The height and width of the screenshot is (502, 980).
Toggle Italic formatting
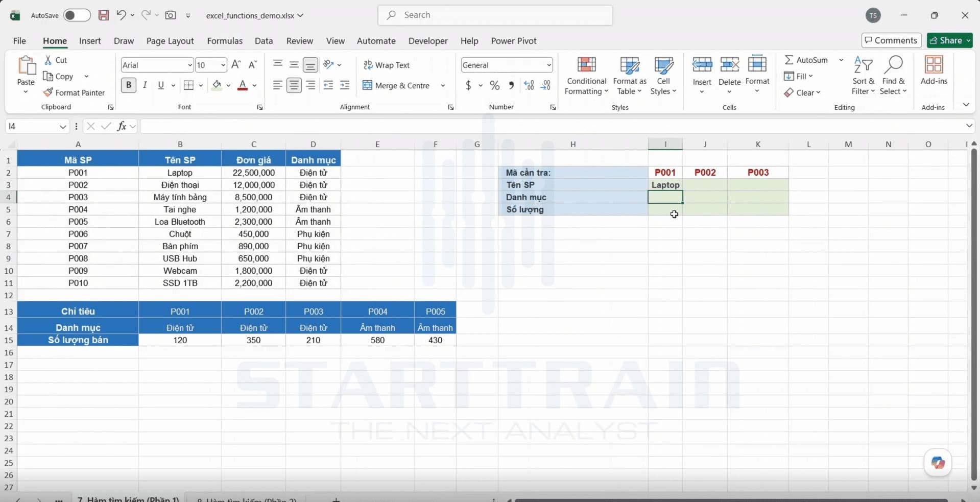pos(145,85)
